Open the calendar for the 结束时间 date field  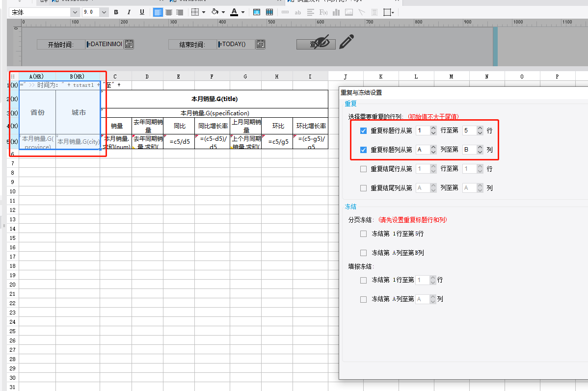pyautogui.click(x=260, y=44)
